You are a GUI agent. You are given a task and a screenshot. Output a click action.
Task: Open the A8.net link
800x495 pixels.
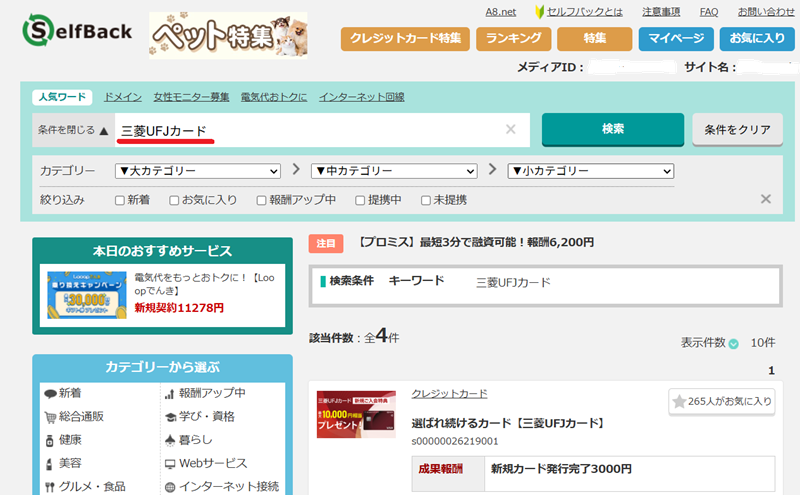point(501,12)
